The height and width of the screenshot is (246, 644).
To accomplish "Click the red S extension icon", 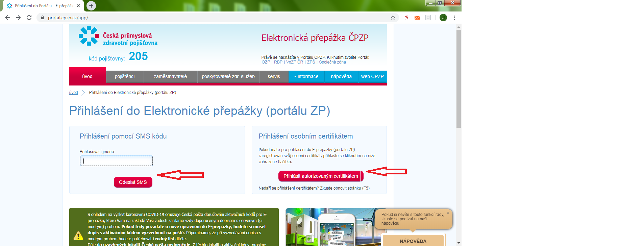I will 407,18.
